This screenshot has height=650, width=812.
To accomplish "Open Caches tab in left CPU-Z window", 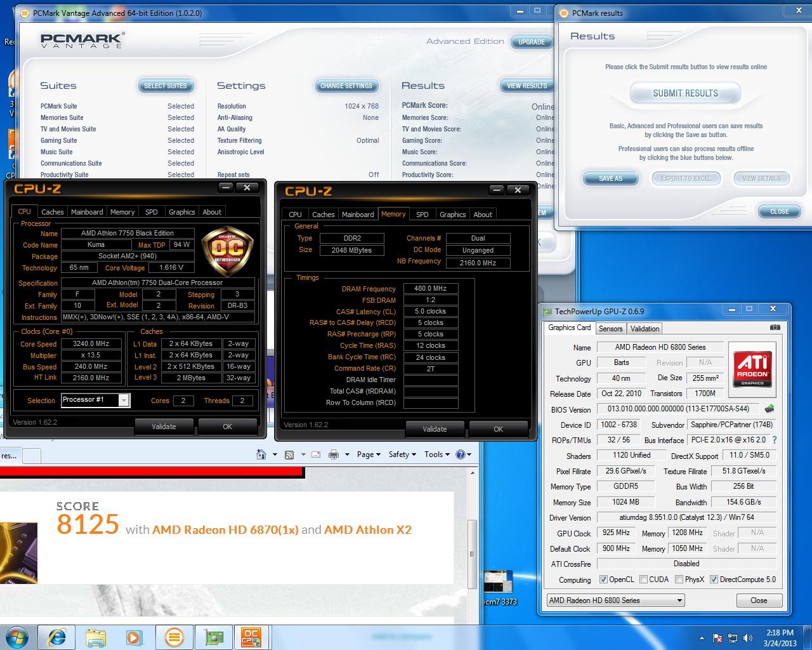I will click(x=52, y=212).
